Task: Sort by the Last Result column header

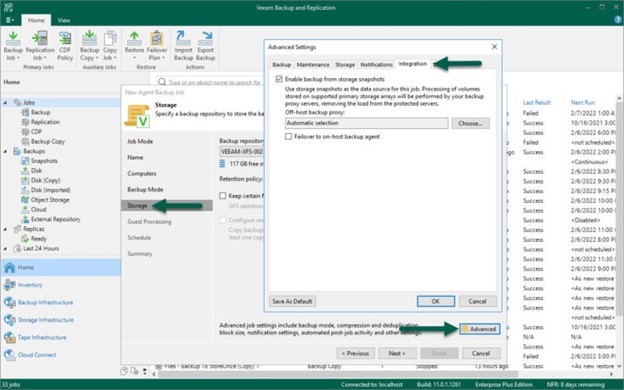Action: tap(536, 103)
